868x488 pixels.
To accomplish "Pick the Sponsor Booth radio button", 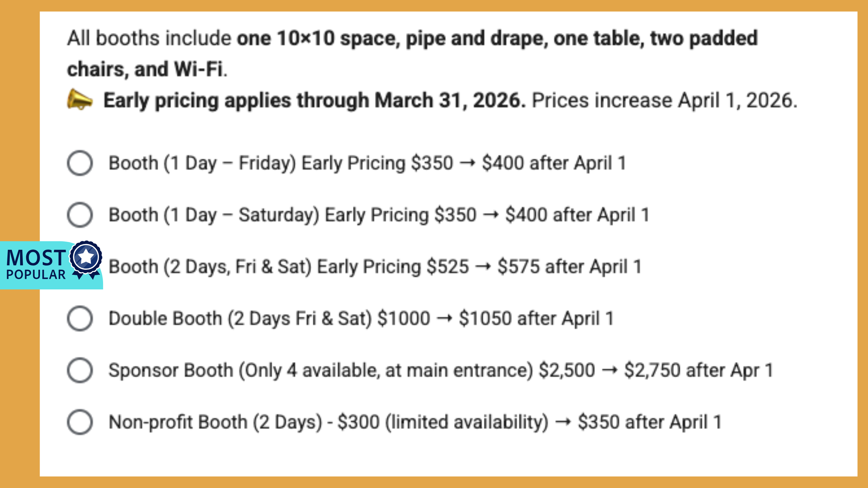I will (80, 370).
